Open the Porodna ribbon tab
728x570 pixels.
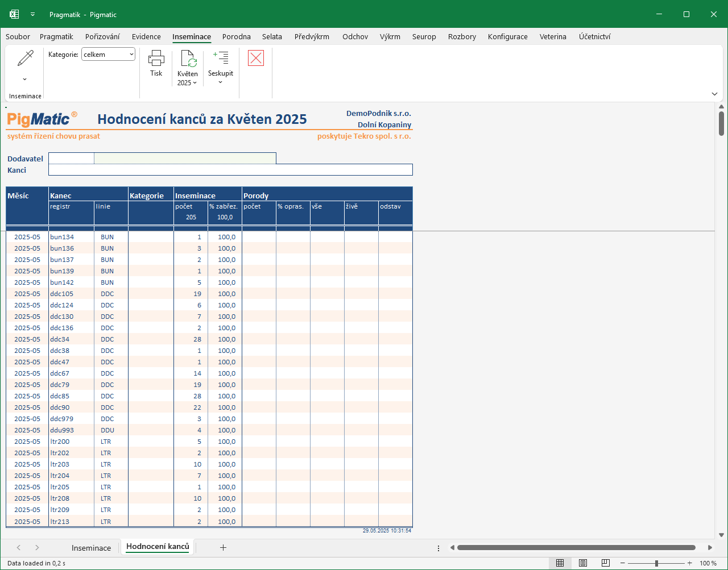tap(237, 36)
